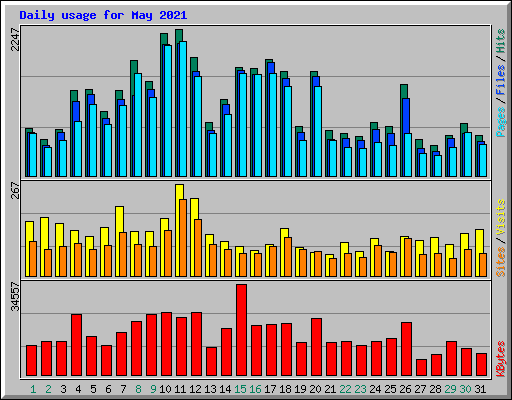Click the Pages legend label

(x=500, y=122)
